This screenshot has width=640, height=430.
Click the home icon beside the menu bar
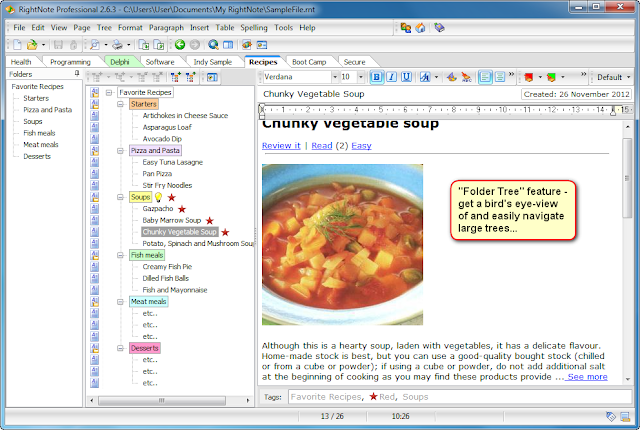[420, 28]
